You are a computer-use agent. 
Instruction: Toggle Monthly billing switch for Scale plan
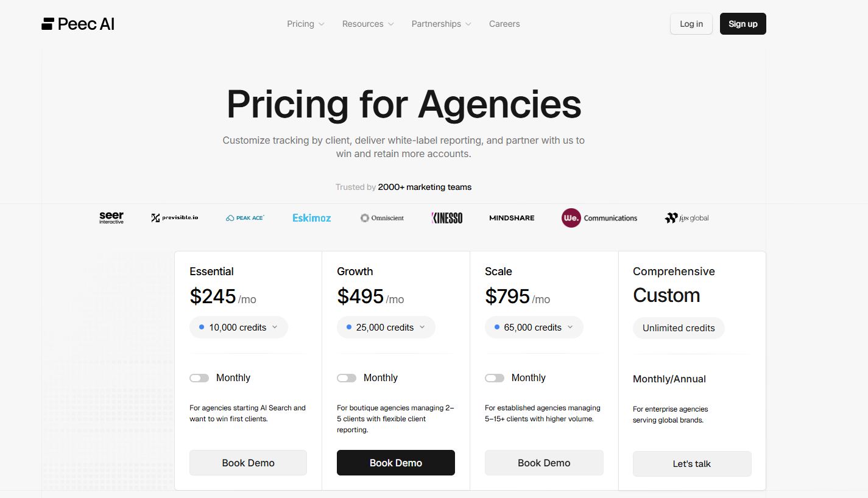495,378
